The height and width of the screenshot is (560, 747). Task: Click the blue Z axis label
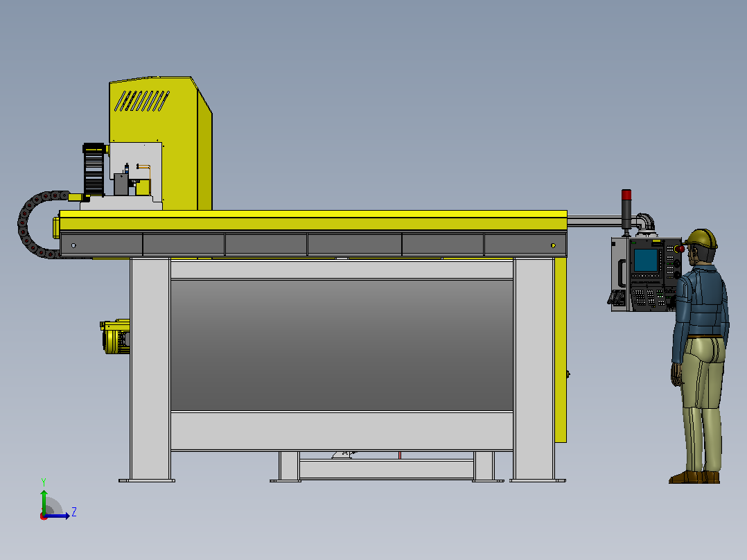point(74,512)
